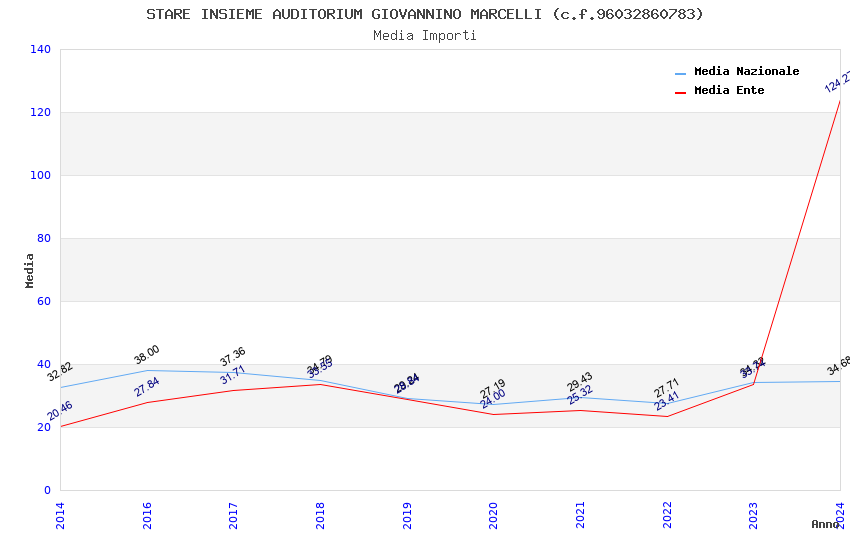Click the x-axis year 2018

(320, 515)
